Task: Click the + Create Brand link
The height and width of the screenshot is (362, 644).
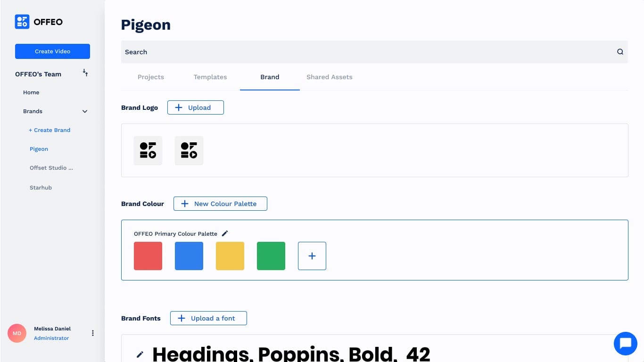Action: click(50, 130)
